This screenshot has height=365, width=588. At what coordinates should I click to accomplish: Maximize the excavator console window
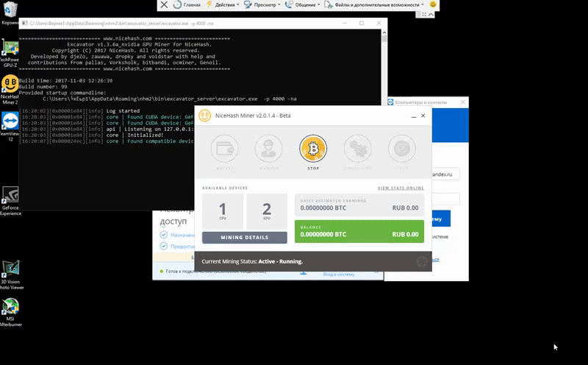click(x=362, y=24)
